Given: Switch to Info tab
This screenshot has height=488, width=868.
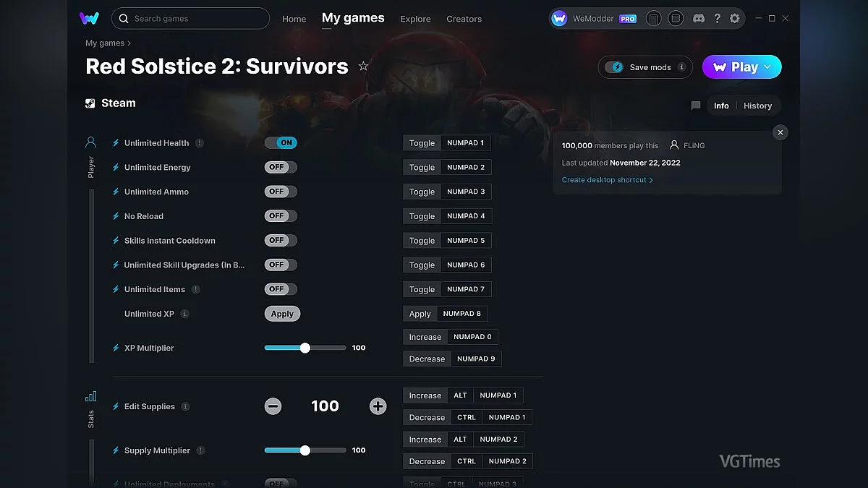Looking at the screenshot, I should click(721, 106).
